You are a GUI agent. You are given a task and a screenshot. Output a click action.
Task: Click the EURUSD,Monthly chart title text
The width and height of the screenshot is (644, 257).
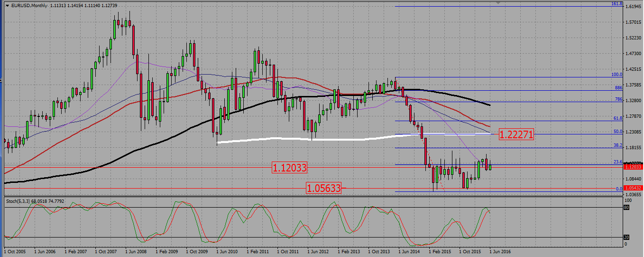[30, 5]
